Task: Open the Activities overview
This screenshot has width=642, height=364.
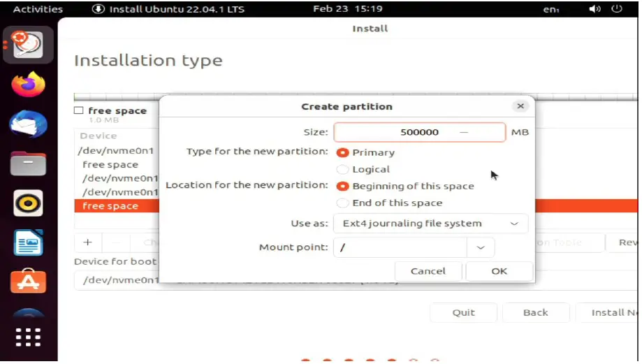Action: coord(38,9)
